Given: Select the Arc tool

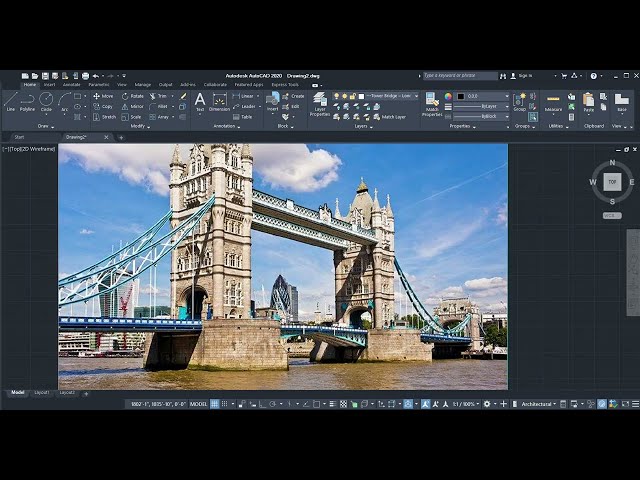Looking at the screenshot, I should point(64,102).
